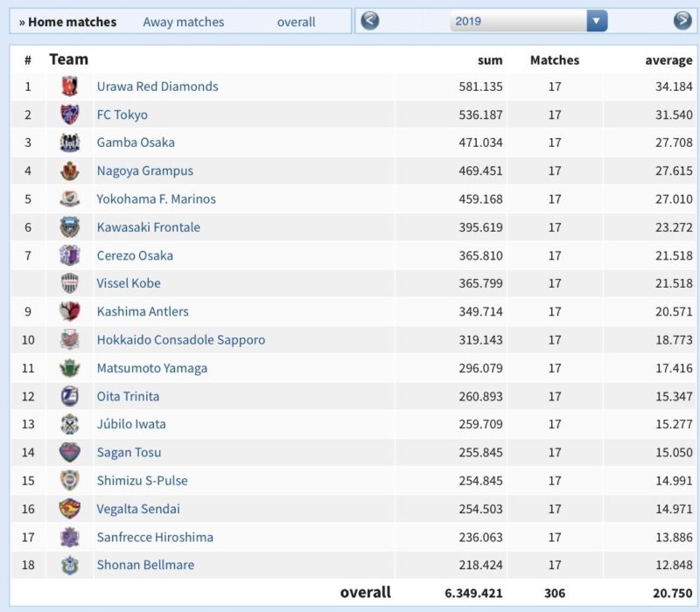Click the Kashima Antlers crest icon
This screenshot has height=612, width=700.
coord(70,311)
